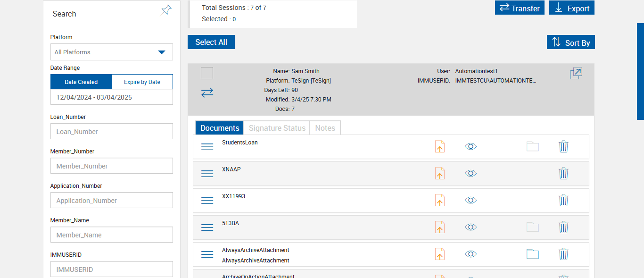Click the Application_Number input field
This screenshot has height=278, width=644.
112,200
